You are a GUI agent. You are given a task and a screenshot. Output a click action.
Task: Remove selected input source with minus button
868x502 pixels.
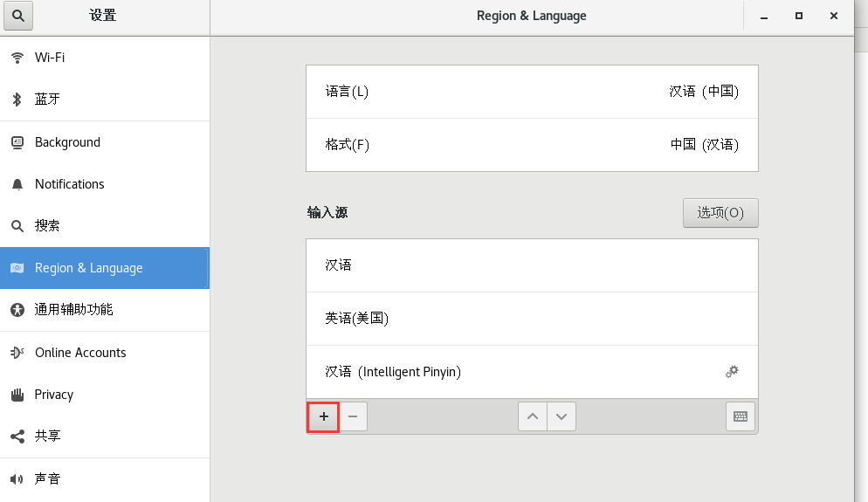click(353, 416)
